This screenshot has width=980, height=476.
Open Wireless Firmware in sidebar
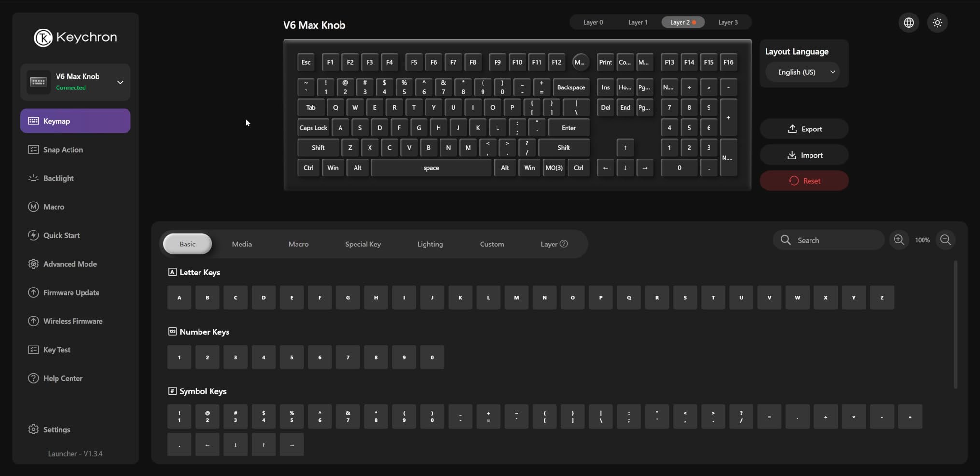[75, 321]
